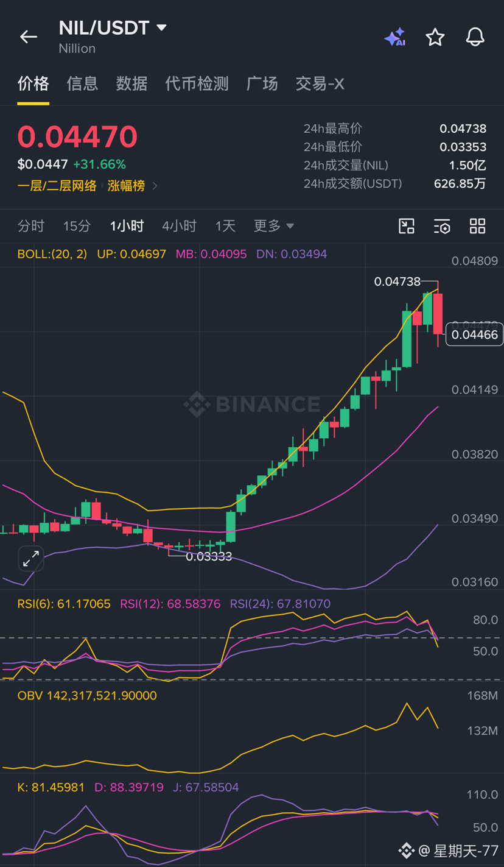Image resolution: width=504 pixels, height=867 pixels.
Task: Tap the KDJ K: 81.45981 label
Action: click(51, 787)
